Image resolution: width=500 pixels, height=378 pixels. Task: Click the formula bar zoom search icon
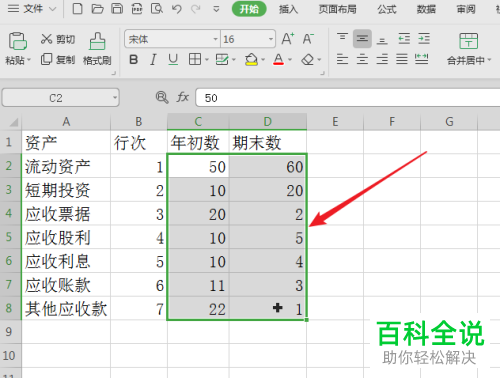point(162,97)
